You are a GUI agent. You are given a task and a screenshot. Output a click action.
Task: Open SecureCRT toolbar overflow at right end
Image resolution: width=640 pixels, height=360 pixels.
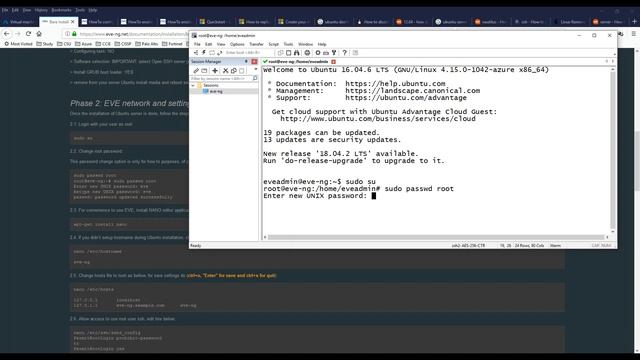(x=614, y=54)
